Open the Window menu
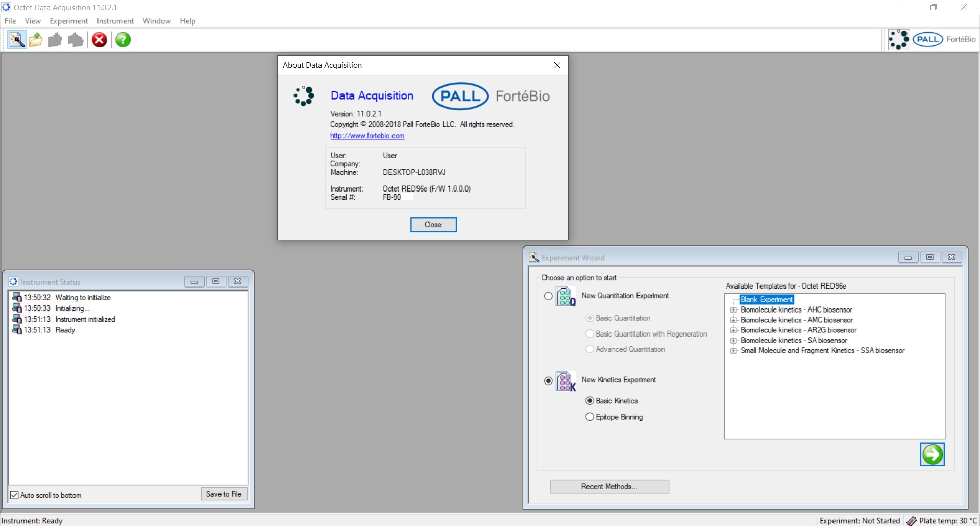The image size is (980, 526). pos(157,21)
